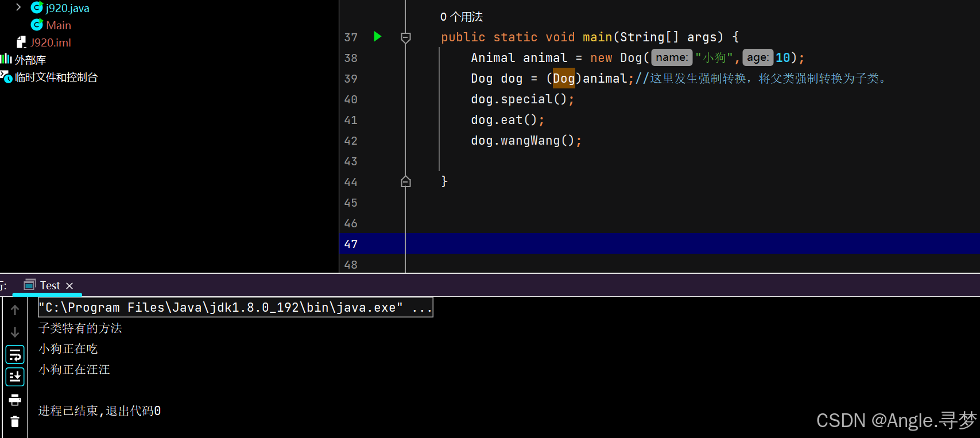Click line number 47 in gutter
This screenshot has height=438, width=980.
click(351, 244)
